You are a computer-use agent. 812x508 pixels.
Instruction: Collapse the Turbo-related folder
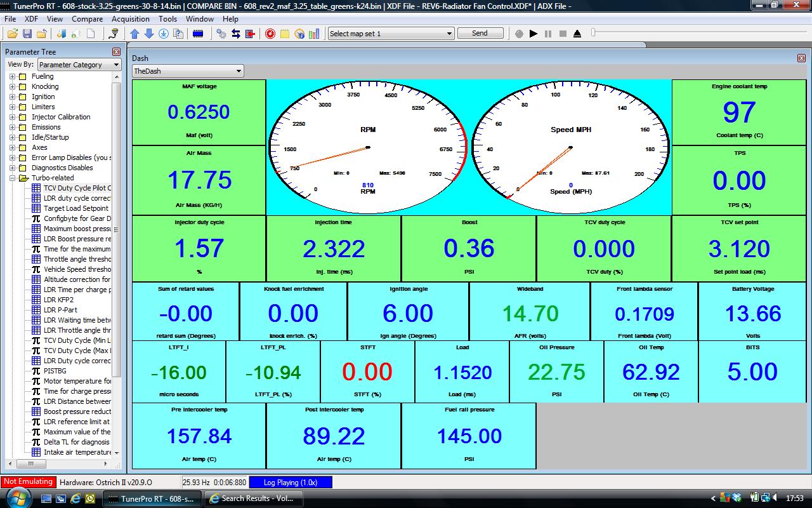(x=12, y=178)
